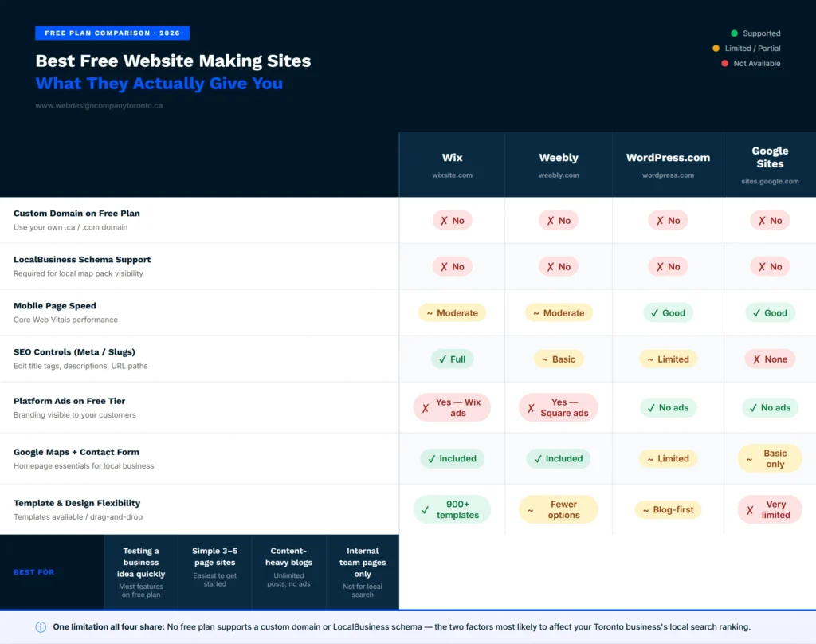The height and width of the screenshot is (644, 816).
Task: Click Google Sites' No pill in Custom Domain row
Action: [770, 221]
